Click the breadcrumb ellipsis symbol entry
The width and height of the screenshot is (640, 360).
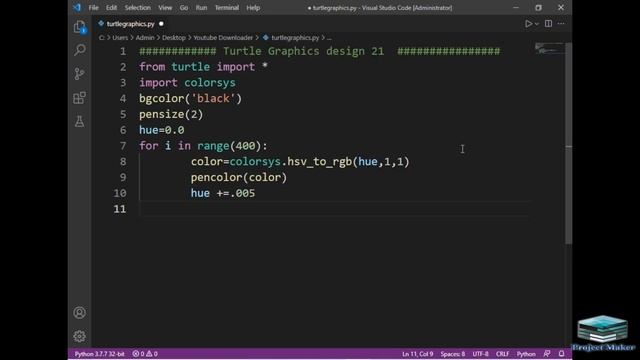click(329, 38)
